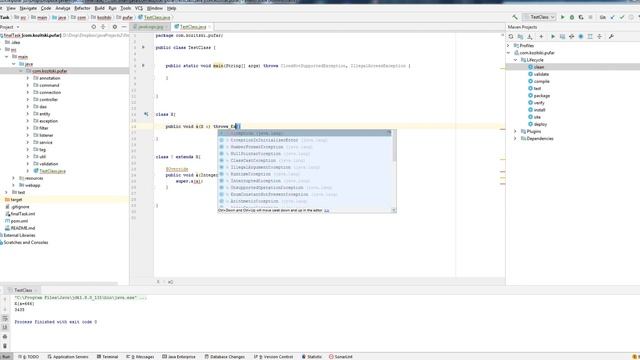Open the Navigate menu

click(28, 8)
